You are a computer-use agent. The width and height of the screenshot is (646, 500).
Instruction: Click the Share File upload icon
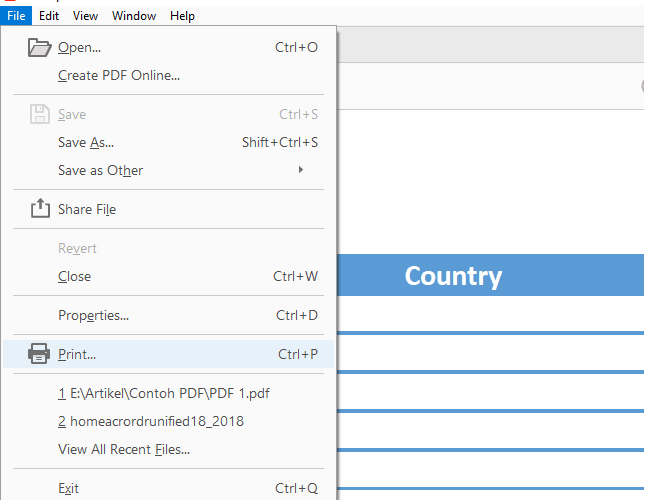(40, 208)
